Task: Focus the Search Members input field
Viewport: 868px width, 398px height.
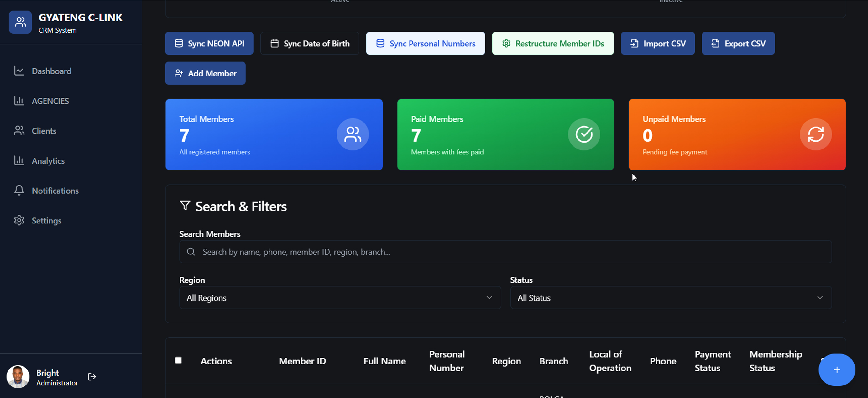Action: (505, 252)
